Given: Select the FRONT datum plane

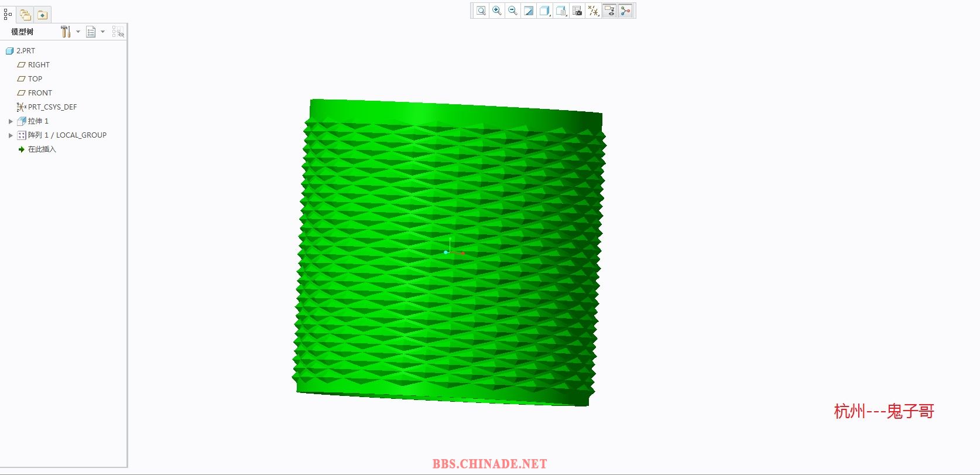Looking at the screenshot, I should coord(40,93).
